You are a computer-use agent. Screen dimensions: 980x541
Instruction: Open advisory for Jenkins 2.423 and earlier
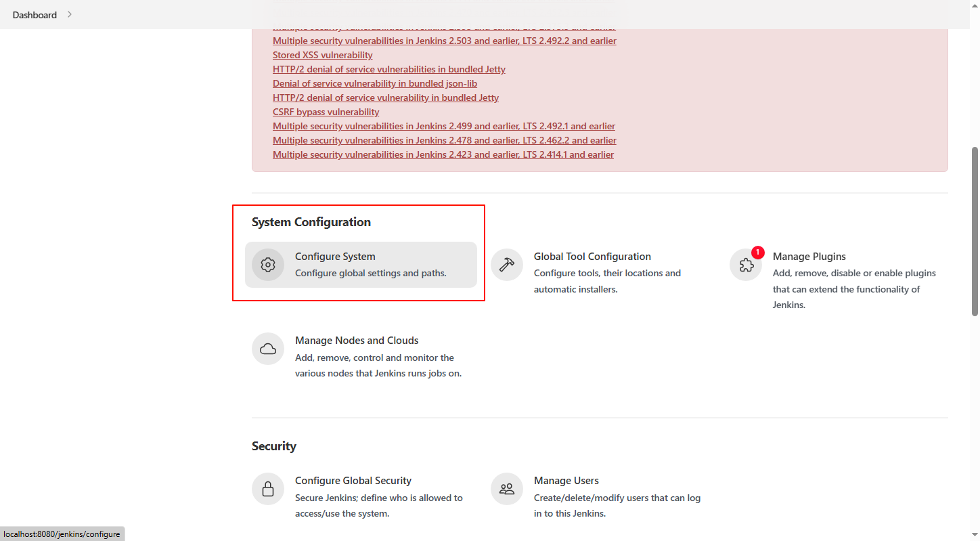pyautogui.click(x=443, y=154)
